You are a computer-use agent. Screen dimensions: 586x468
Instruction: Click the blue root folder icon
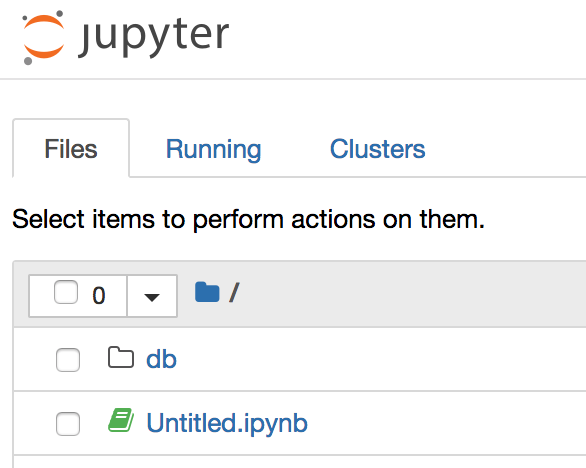coord(207,292)
